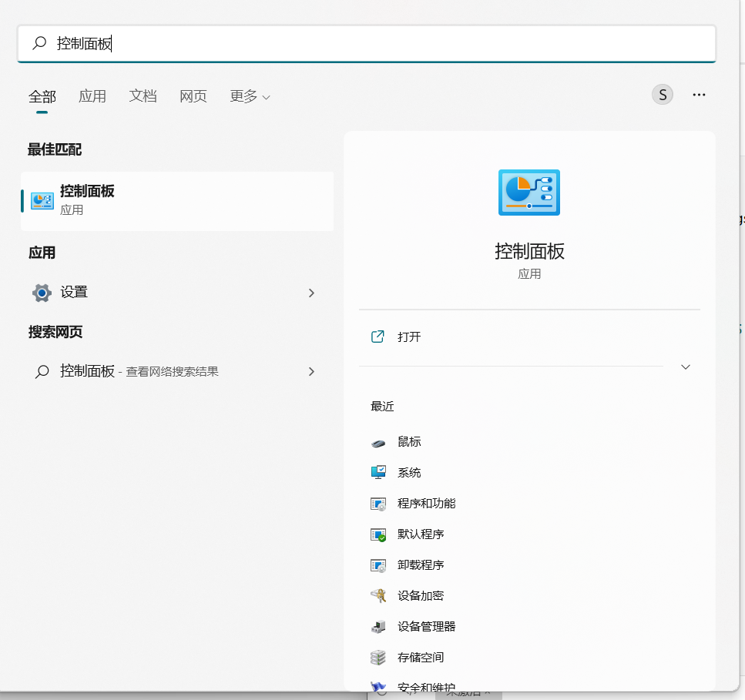Click the 存储空间 drives icon
745x700 pixels.
[x=378, y=658]
